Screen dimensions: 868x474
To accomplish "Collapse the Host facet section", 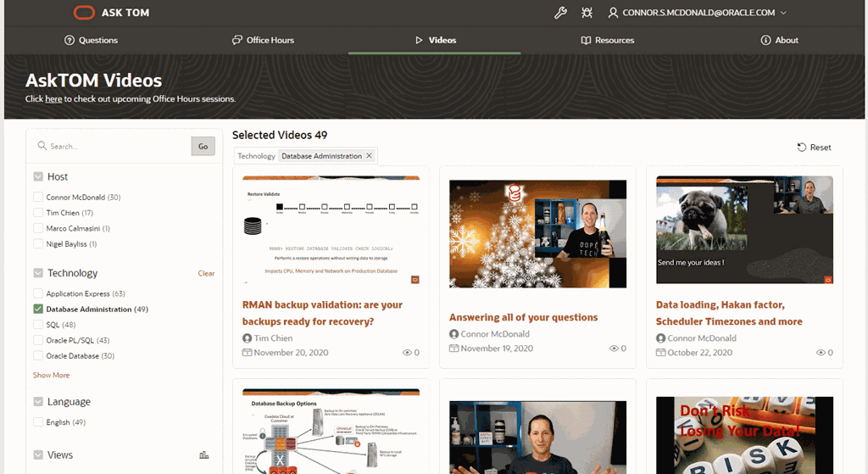I will tap(38, 176).
